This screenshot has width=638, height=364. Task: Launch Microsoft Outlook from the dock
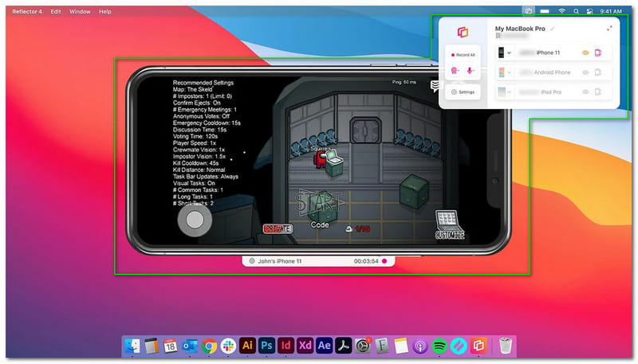click(190, 346)
